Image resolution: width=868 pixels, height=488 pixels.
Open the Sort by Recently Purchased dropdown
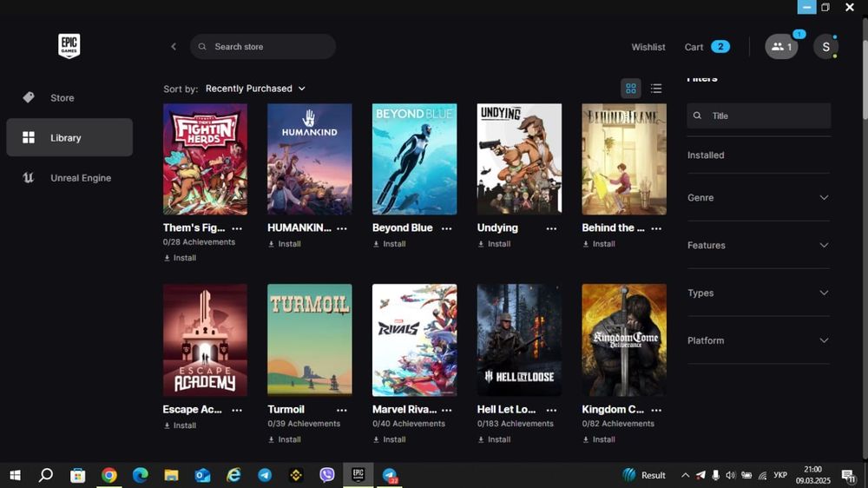pos(255,89)
